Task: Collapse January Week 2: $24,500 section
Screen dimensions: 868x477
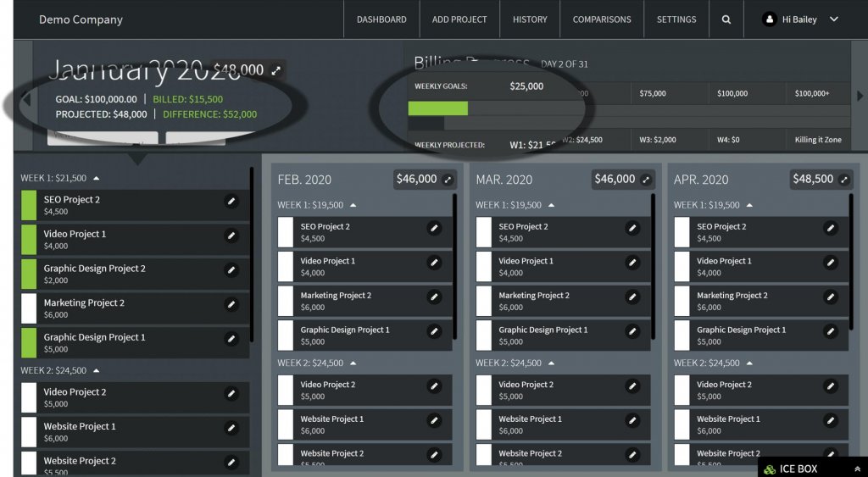Action: pos(97,370)
